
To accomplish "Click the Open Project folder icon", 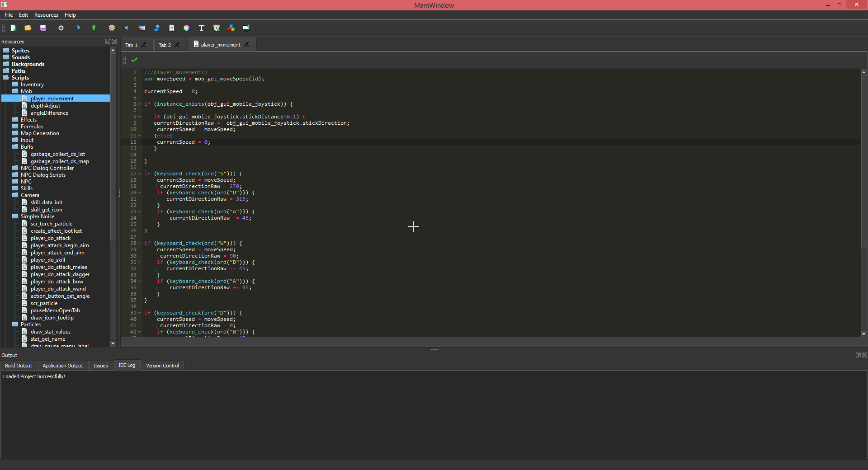I will point(28,28).
